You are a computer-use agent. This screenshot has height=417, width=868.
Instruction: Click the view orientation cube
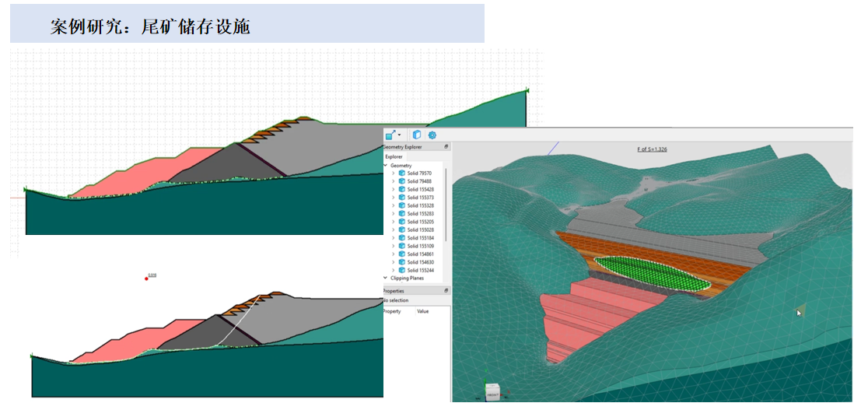click(492, 391)
